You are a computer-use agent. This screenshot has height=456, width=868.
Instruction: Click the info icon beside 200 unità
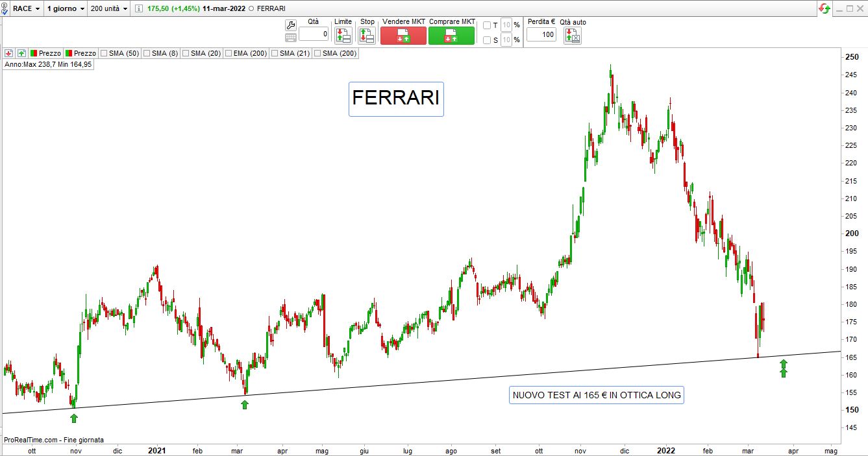(140, 8)
